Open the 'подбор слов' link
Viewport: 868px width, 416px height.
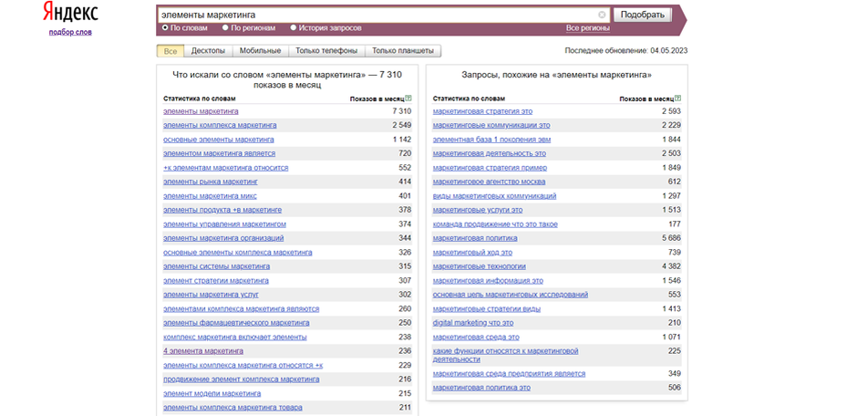pyautogui.click(x=70, y=32)
